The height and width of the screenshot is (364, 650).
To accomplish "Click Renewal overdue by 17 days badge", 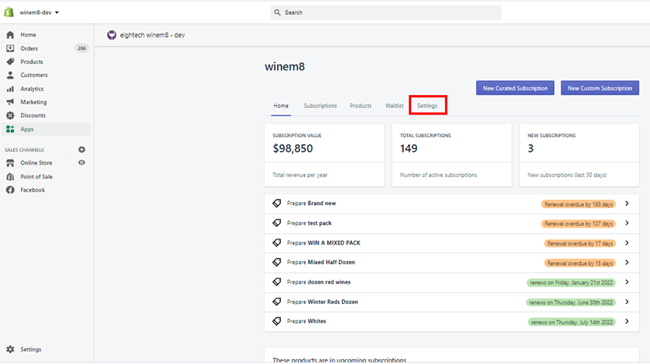I will (580, 243).
